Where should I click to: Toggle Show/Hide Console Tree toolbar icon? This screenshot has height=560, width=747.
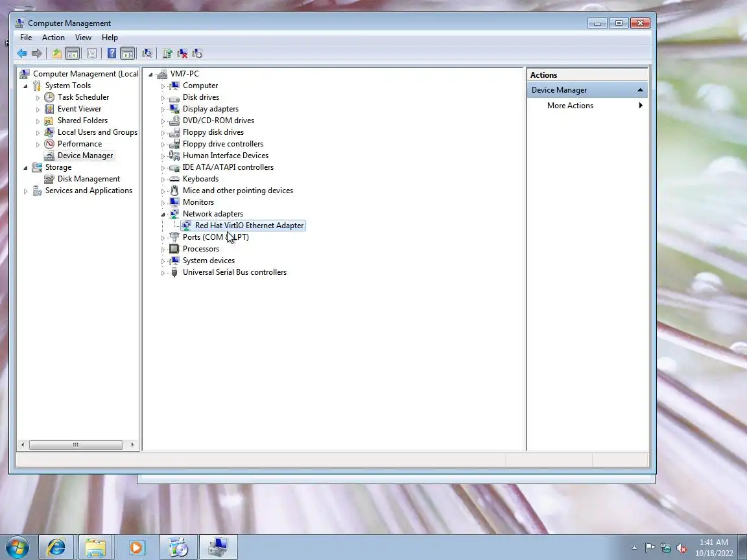pos(73,53)
